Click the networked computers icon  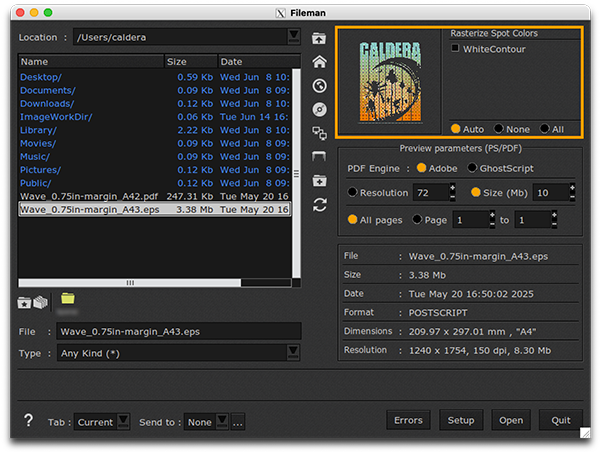click(x=319, y=133)
